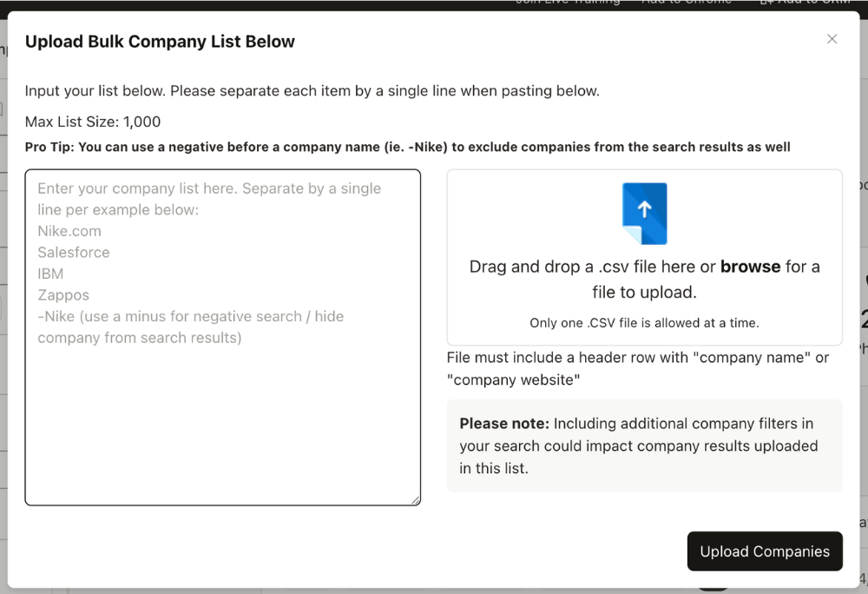The height and width of the screenshot is (594, 868).
Task: Click inside the company list text box
Action: pyautogui.click(x=223, y=336)
